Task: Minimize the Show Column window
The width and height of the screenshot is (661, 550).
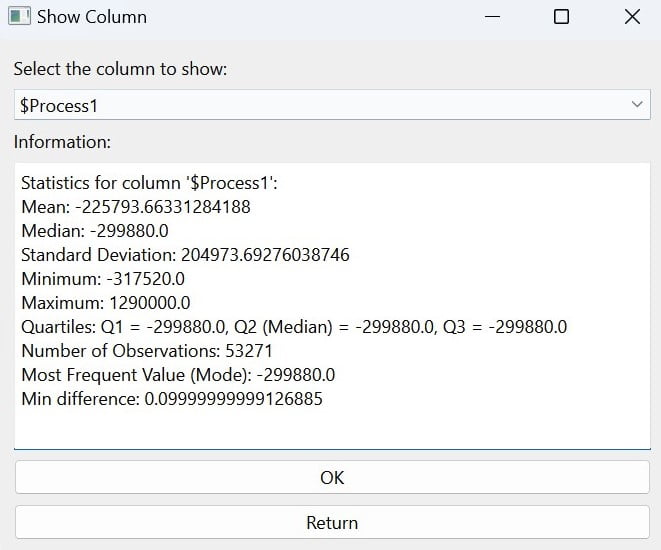Action: point(492,17)
